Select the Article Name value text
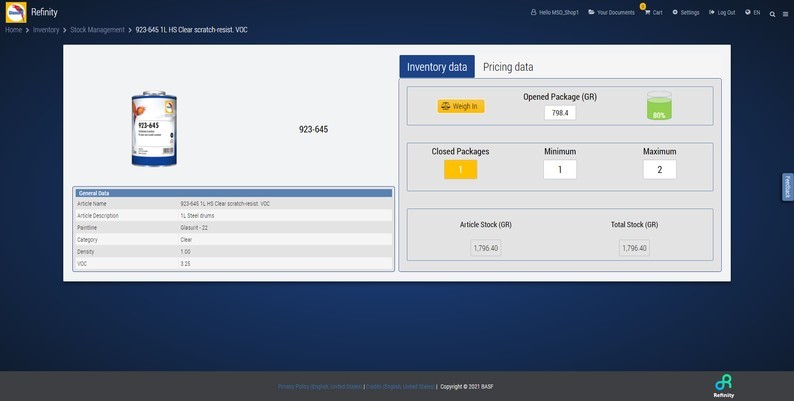The width and height of the screenshot is (794, 401). click(x=225, y=204)
